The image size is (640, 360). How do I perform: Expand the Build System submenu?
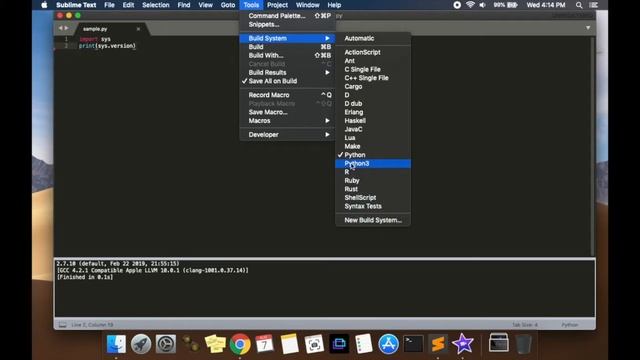click(287, 38)
